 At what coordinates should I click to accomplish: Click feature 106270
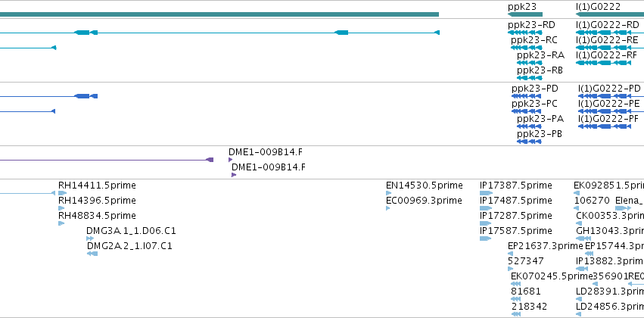pyautogui.click(x=592, y=201)
